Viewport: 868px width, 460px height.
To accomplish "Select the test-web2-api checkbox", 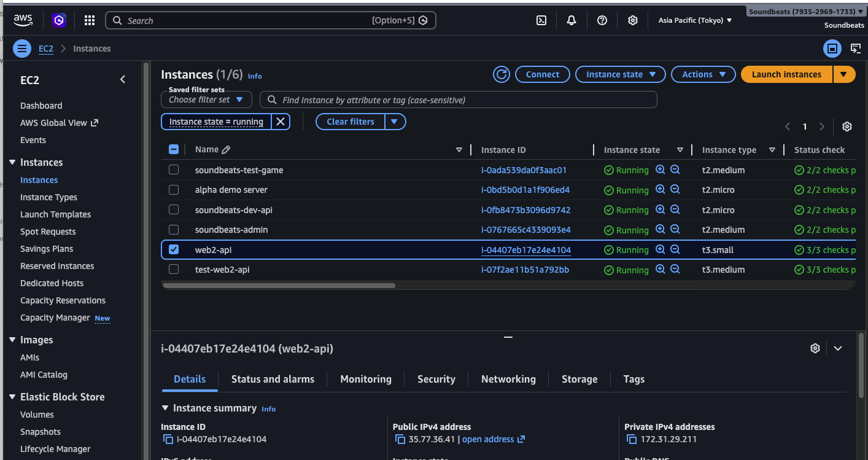I will pyautogui.click(x=174, y=269).
